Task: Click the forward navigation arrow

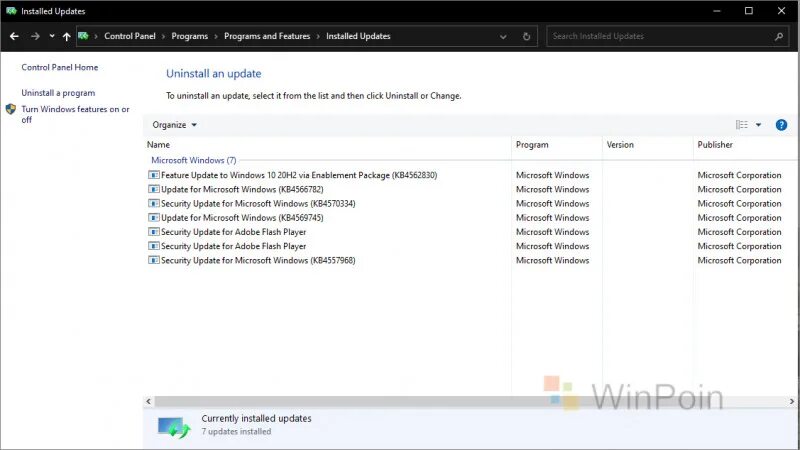Action: click(35, 36)
